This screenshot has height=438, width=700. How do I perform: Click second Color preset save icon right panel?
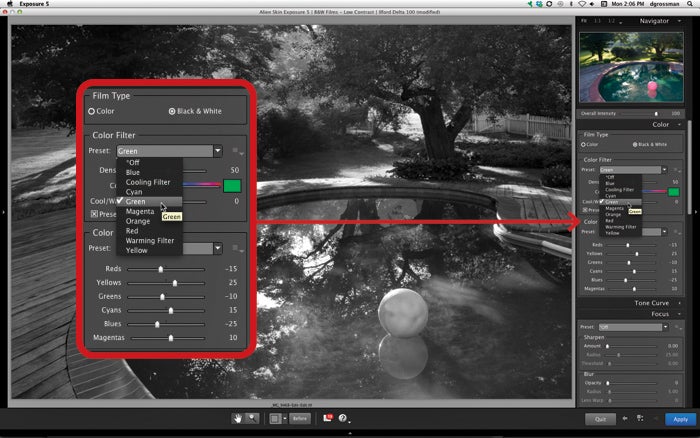coord(676,232)
